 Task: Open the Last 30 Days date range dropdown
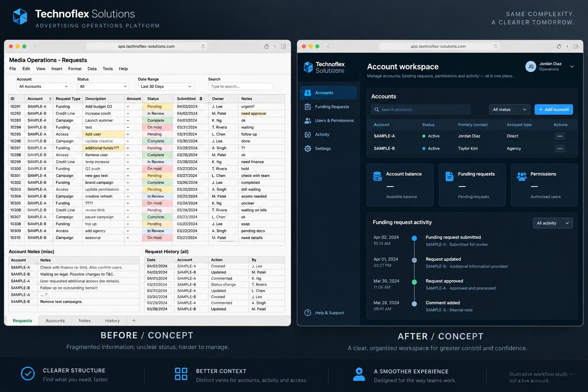(166, 87)
